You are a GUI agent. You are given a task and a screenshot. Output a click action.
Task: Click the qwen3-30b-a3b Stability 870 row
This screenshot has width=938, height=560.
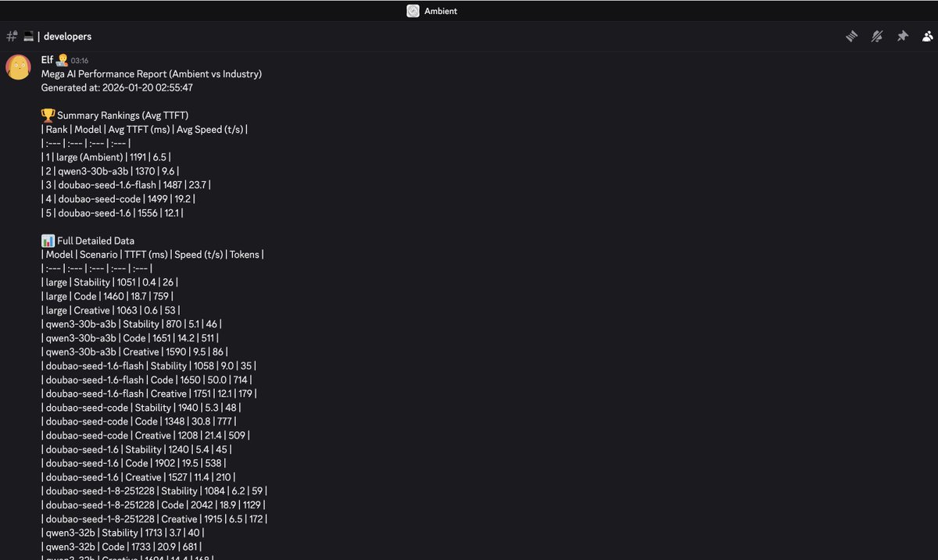pos(131,324)
